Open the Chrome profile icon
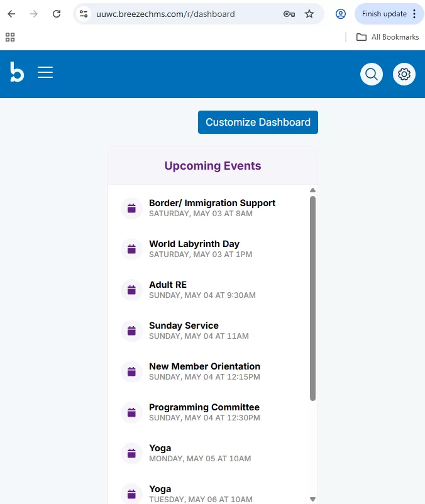 [341, 14]
